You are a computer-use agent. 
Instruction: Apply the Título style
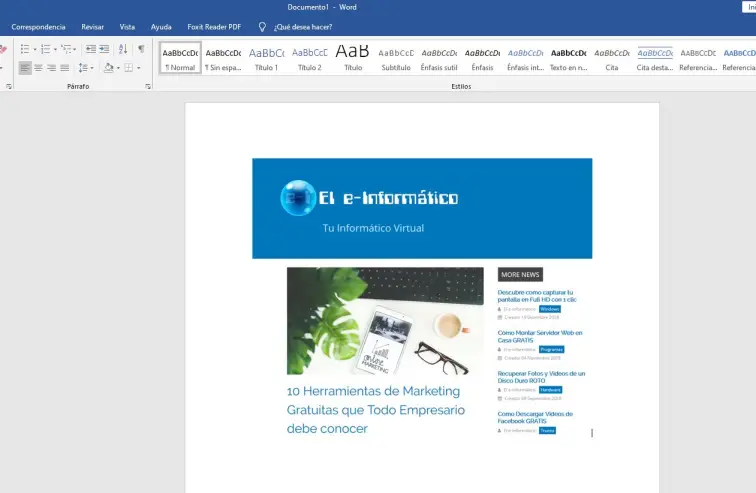coord(353,58)
